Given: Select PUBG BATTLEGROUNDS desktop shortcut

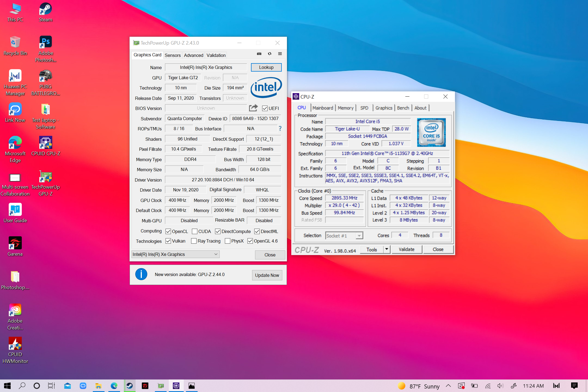Looking at the screenshot, I should [x=45, y=83].
